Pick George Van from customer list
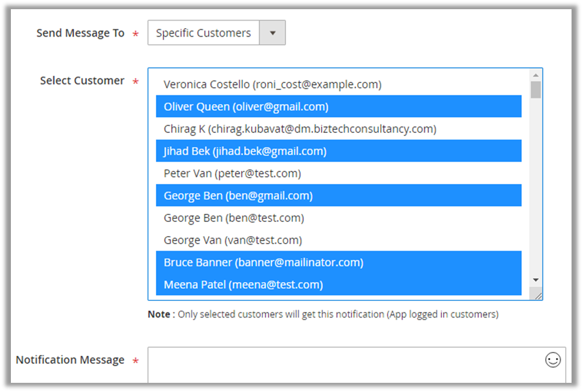Viewport: 583px width, 392px height. tap(233, 240)
